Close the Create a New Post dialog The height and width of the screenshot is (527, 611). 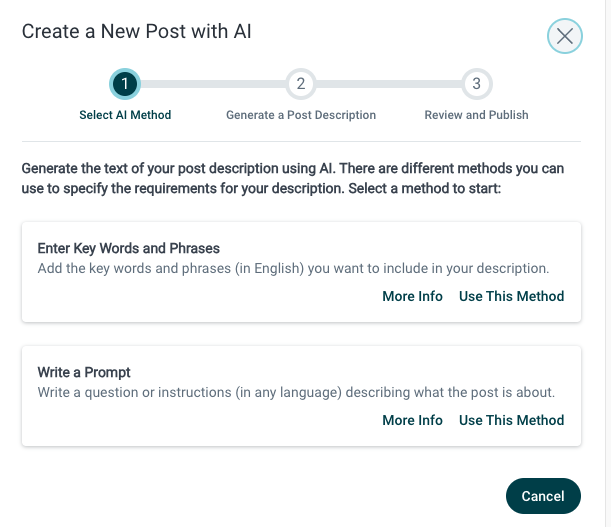[565, 36]
